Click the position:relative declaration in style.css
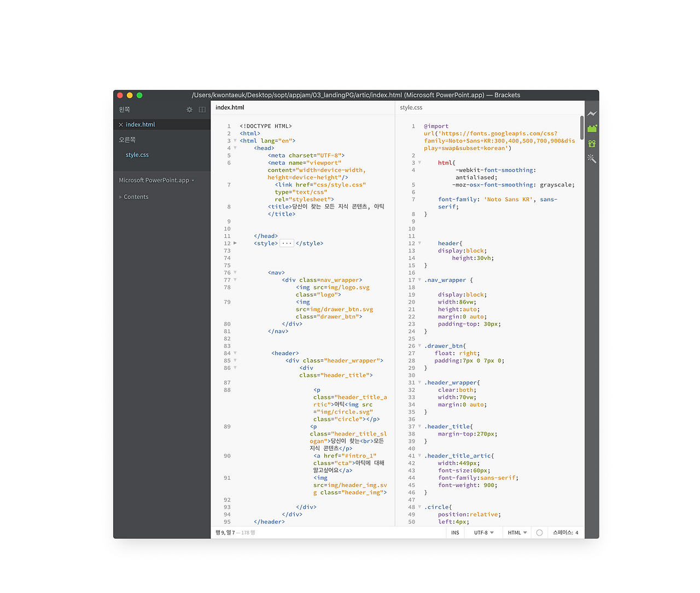Viewport: 700px width, 593px height. [469, 515]
